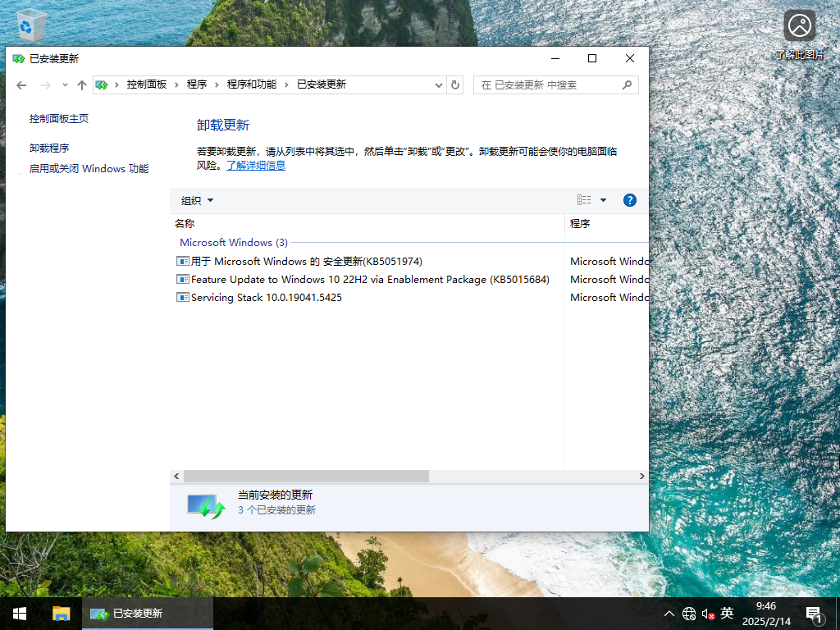
Task: Show hidden tray icons with the chevron
Action: pos(669,613)
